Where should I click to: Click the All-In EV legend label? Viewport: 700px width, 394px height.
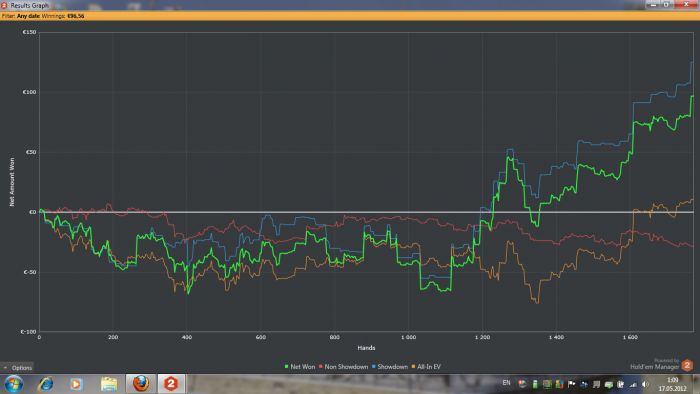tap(429, 367)
